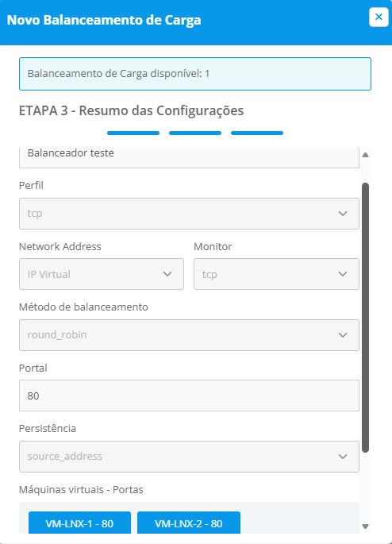
Task: Go to the first step progress bar
Action: tap(133, 133)
